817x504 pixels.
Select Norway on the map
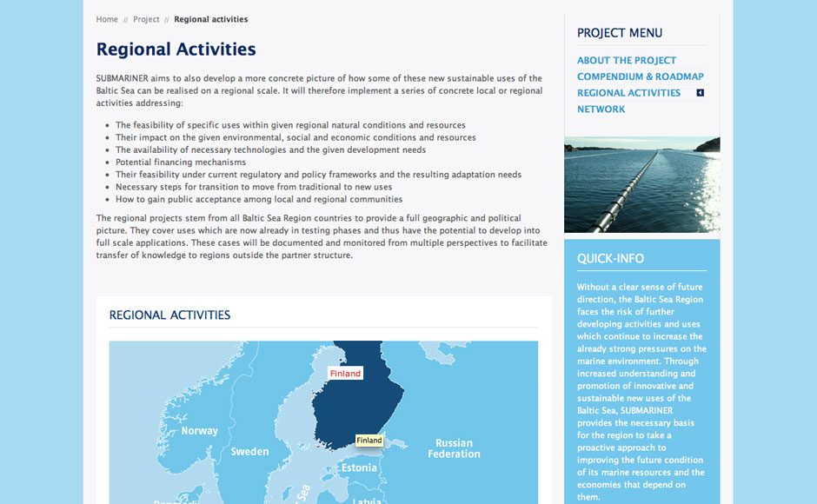point(199,431)
